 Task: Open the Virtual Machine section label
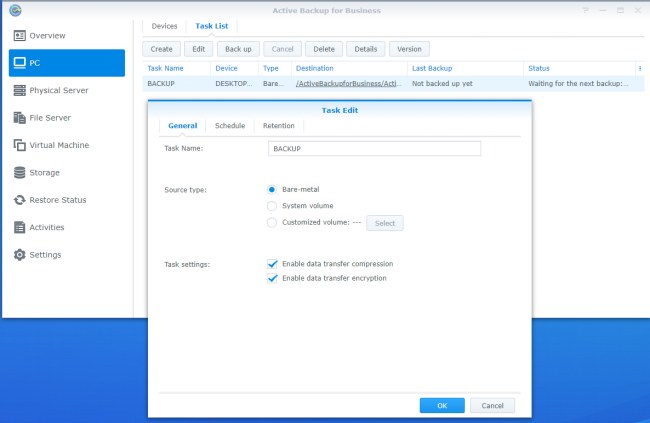click(59, 145)
